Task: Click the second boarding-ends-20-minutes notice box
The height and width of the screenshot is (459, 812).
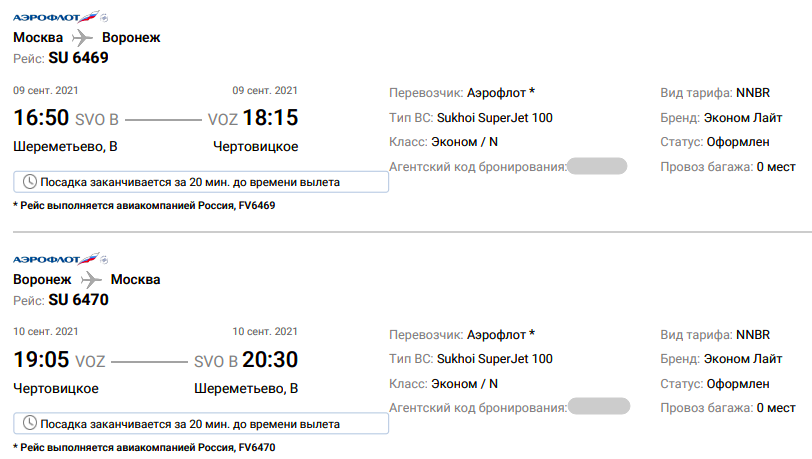Action: (201, 423)
